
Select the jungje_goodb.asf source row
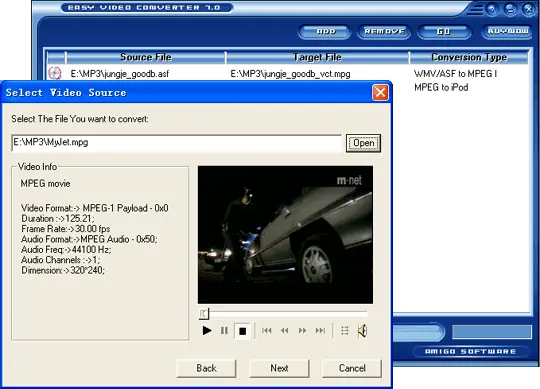point(120,74)
